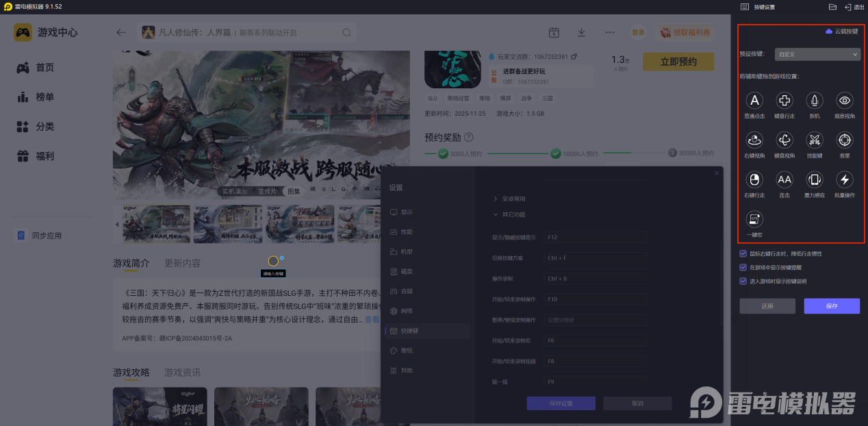
Task: Click 取消 in settings dialog
Action: [x=637, y=403]
